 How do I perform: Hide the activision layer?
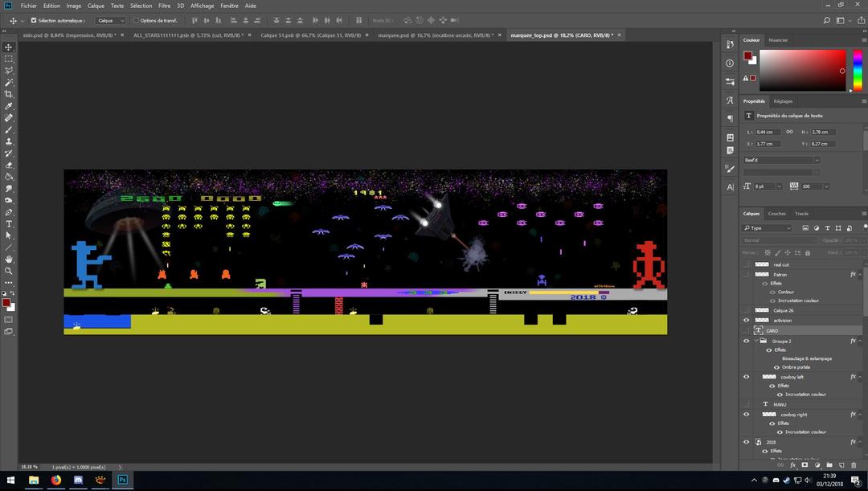(x=746, y=320)
